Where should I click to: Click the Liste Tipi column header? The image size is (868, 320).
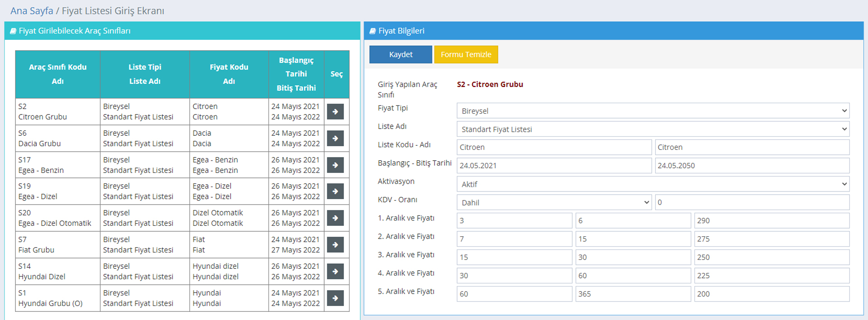click(145, 74)
